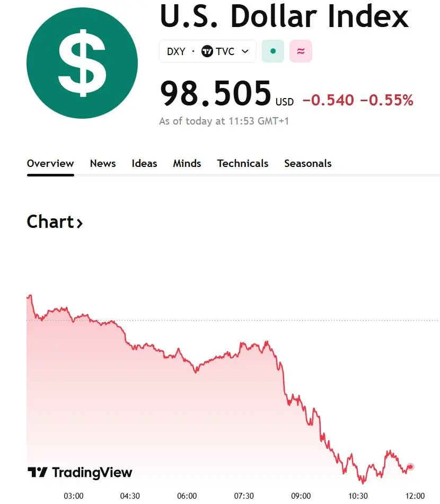This screenshot has height=504, width=440.
Task: Switch to the Overview tab
Action: (x=50, y=163)
